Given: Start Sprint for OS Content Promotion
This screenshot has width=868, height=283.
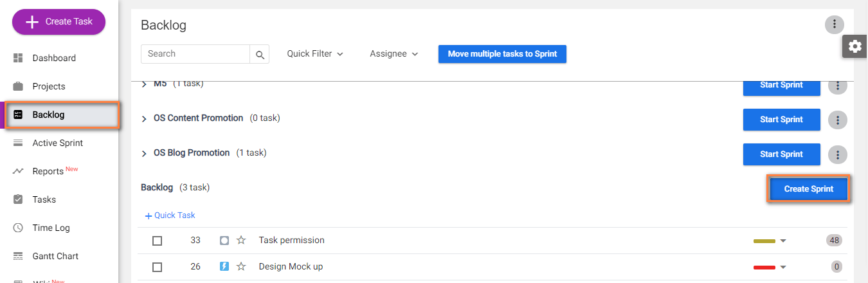Looking at the screenshot, I should (x=782, y=120).
